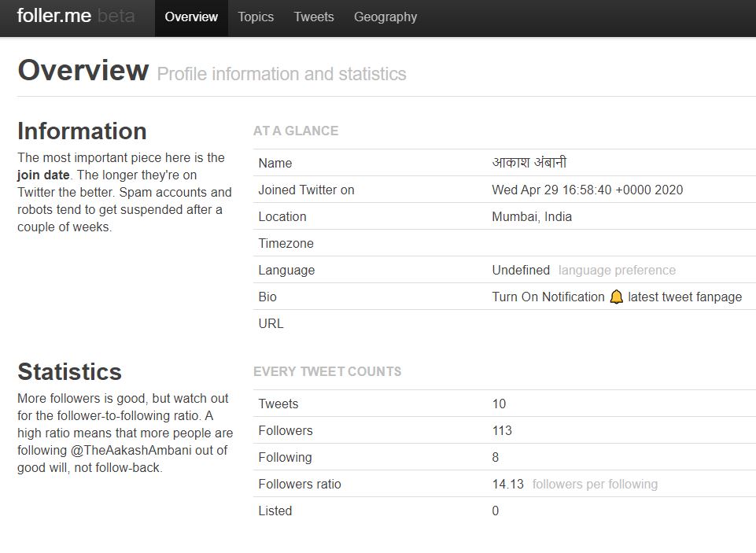
Task: Click the Mumbai, India location value
Action: pos(532,216)
